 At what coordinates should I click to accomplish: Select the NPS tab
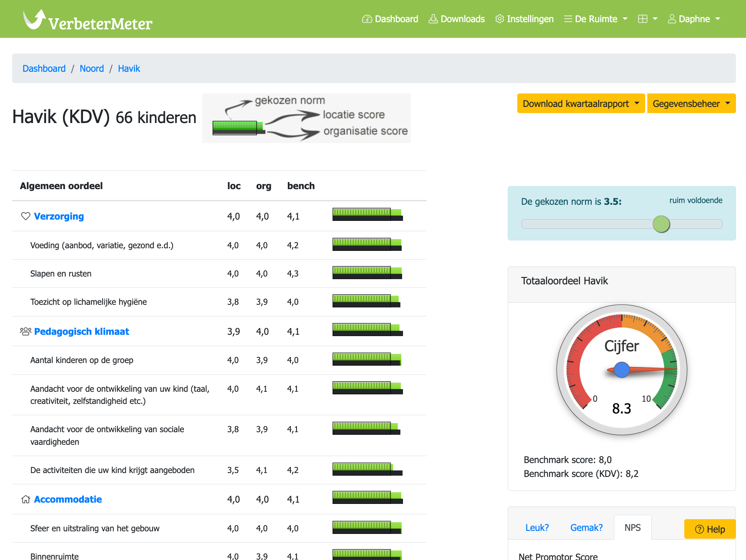point(633,527)
